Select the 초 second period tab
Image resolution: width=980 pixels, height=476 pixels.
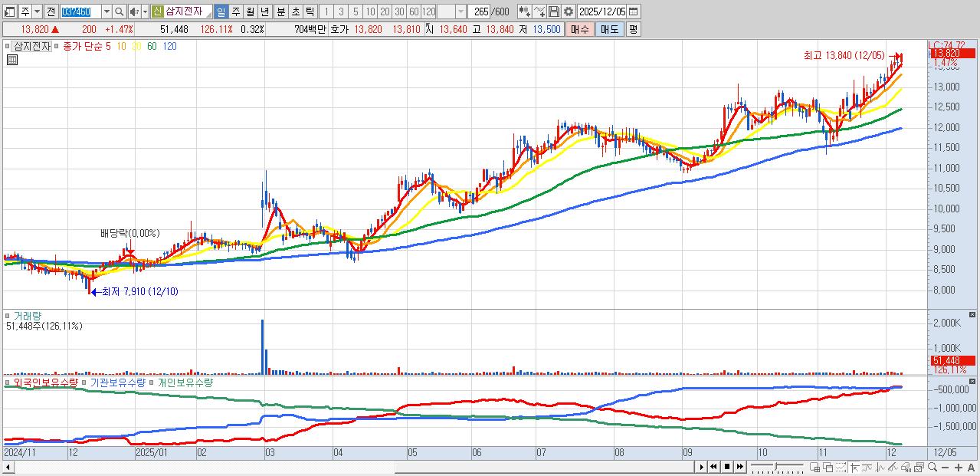[x=295, y=11]
